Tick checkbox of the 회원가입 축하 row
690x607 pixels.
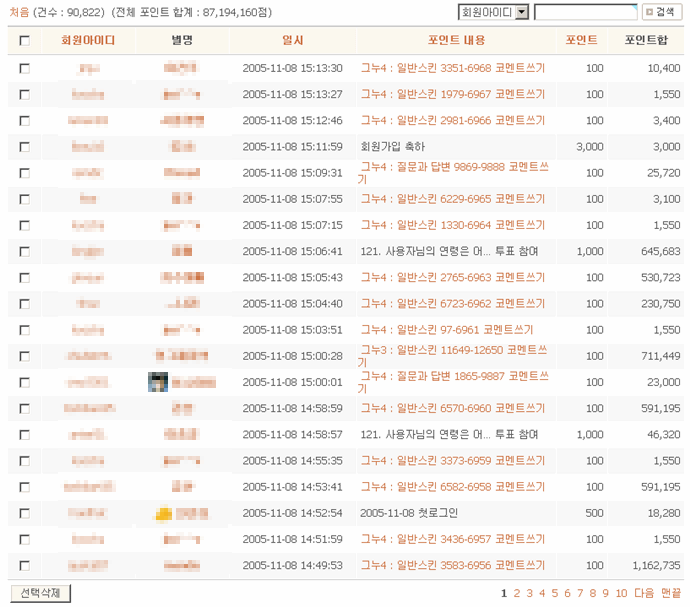[x=25, y=147]
